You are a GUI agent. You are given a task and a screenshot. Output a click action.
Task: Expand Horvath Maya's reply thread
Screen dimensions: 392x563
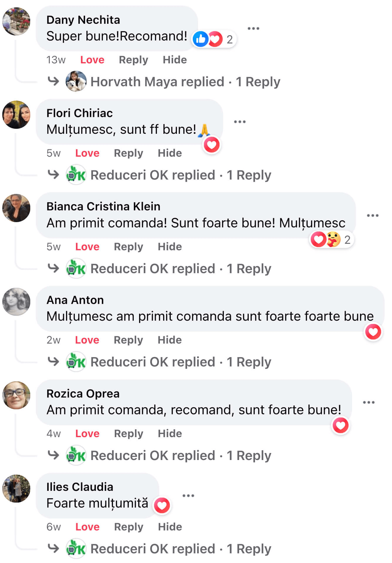185,82
